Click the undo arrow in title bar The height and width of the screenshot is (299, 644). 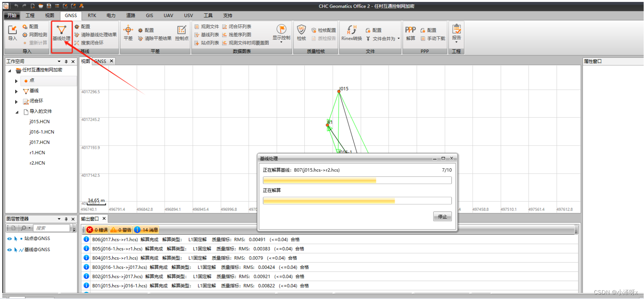[16, 6]
